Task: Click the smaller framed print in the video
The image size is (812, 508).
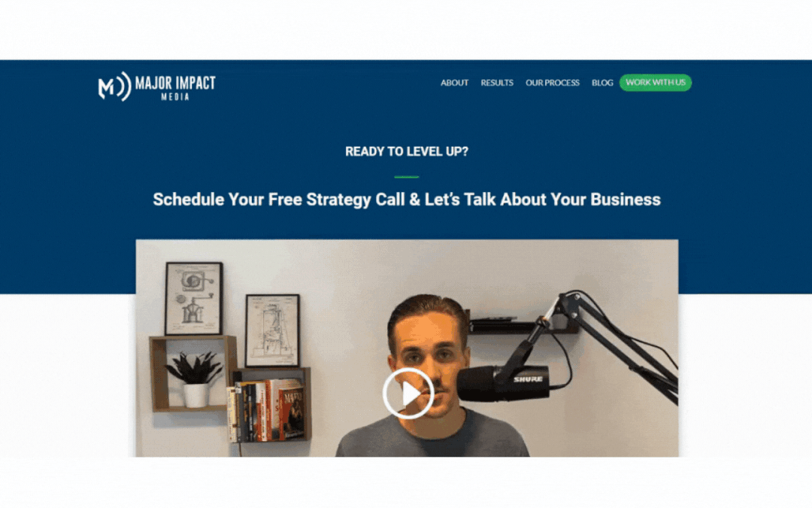Action: (x=272, y=330)
